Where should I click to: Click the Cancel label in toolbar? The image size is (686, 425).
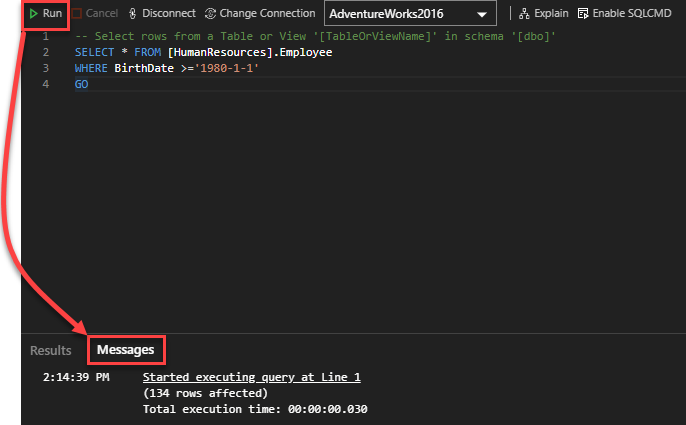[102, 14]
